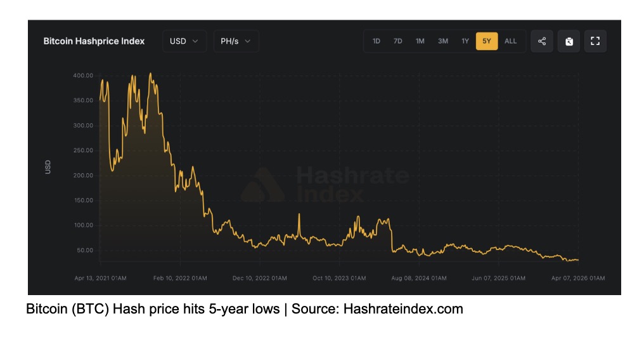Click the USD y-axis label

point(48,167)
